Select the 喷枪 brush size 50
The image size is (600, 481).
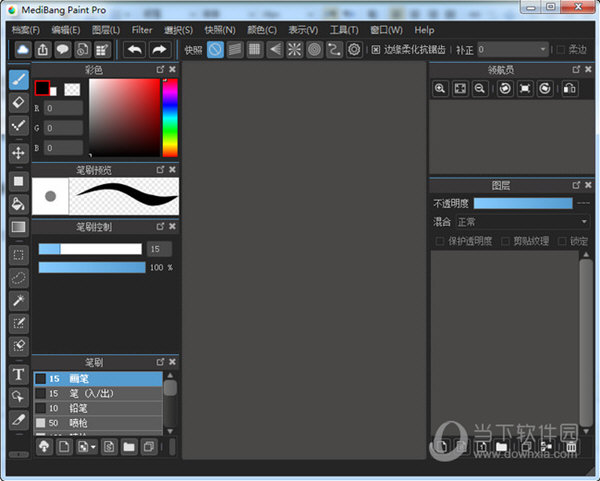coord(98,423)
